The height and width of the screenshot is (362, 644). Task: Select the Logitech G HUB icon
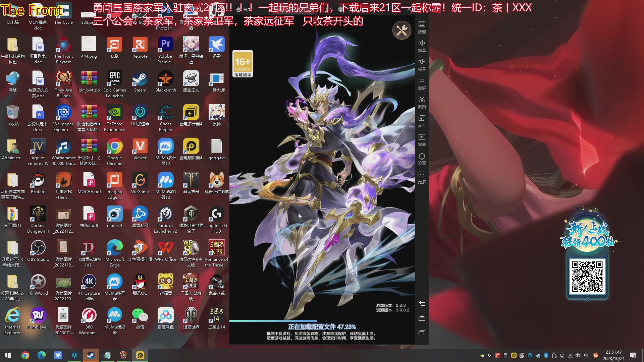[216, 220]
